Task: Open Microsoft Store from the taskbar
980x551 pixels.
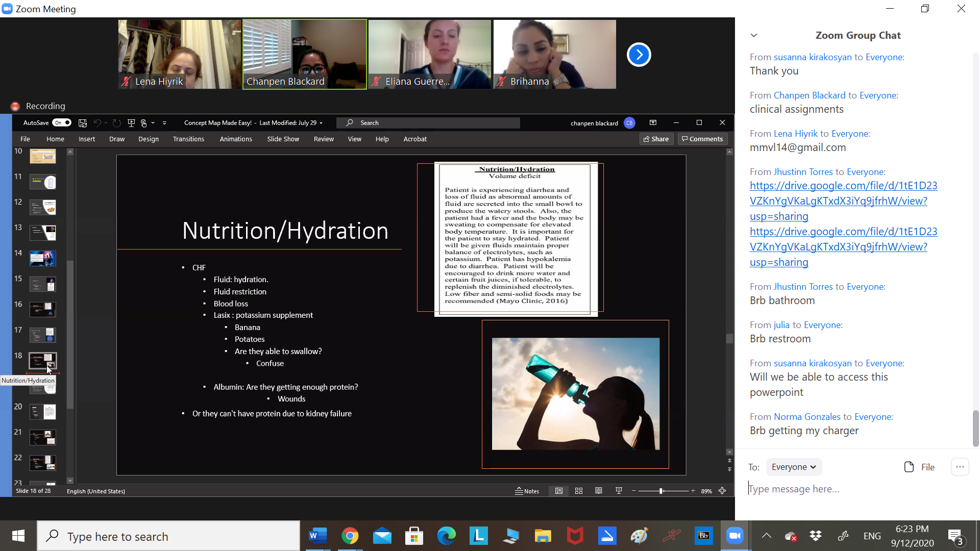Action: tap(414, 536)
